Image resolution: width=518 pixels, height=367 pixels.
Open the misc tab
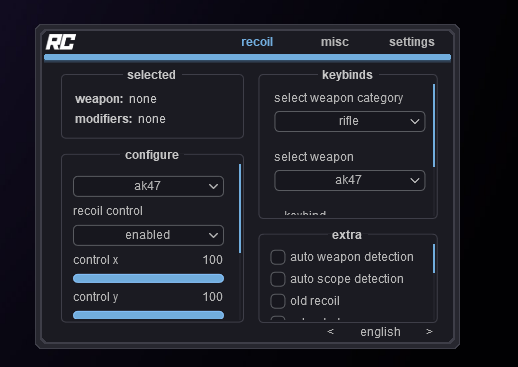point(335,42)
